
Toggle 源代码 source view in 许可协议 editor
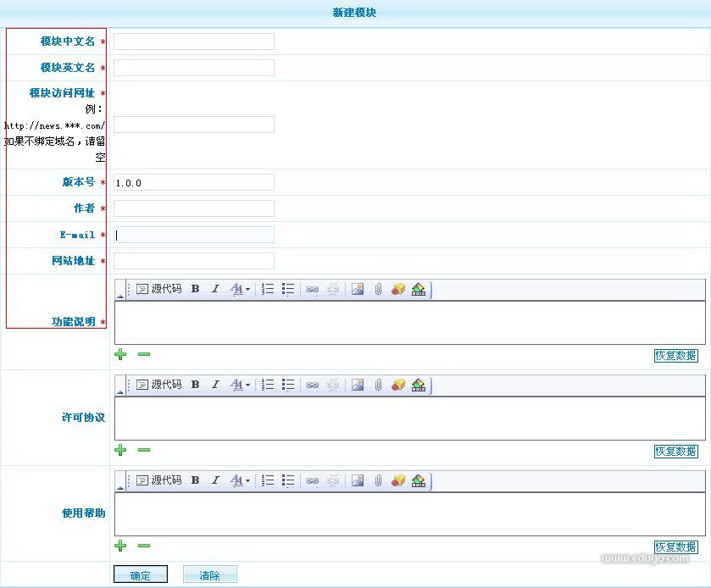(x=158, y=386)
